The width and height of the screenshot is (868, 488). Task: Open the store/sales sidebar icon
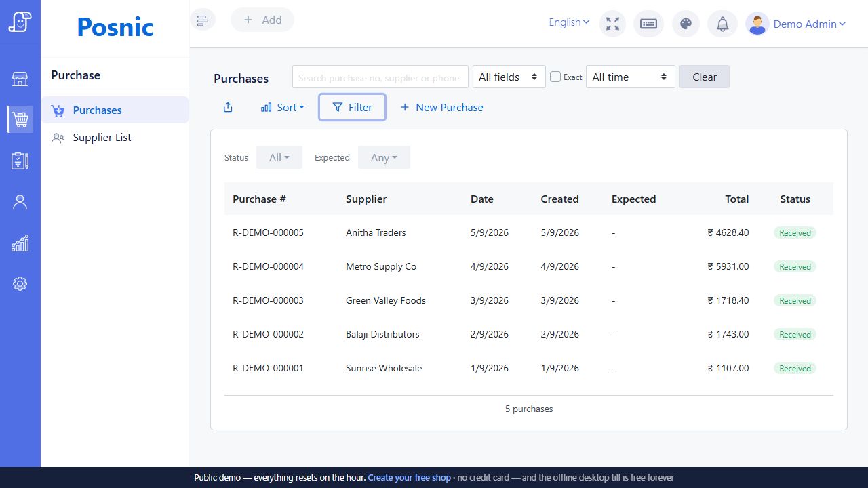[x=20, y=79]
